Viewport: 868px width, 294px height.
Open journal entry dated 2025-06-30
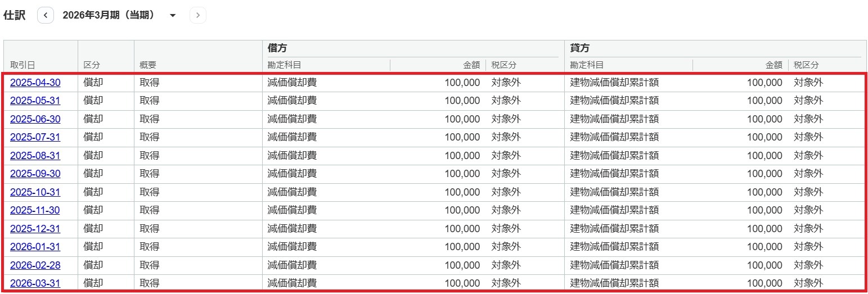point(35,119)
